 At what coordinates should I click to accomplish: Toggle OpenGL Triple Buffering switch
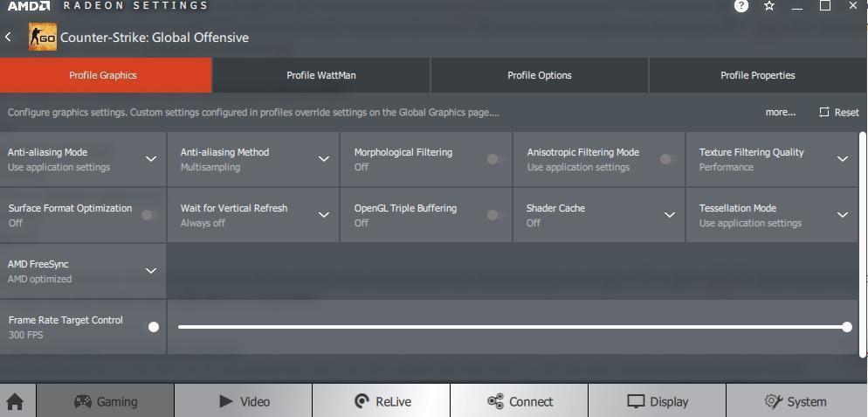click(x=495, y=214)
